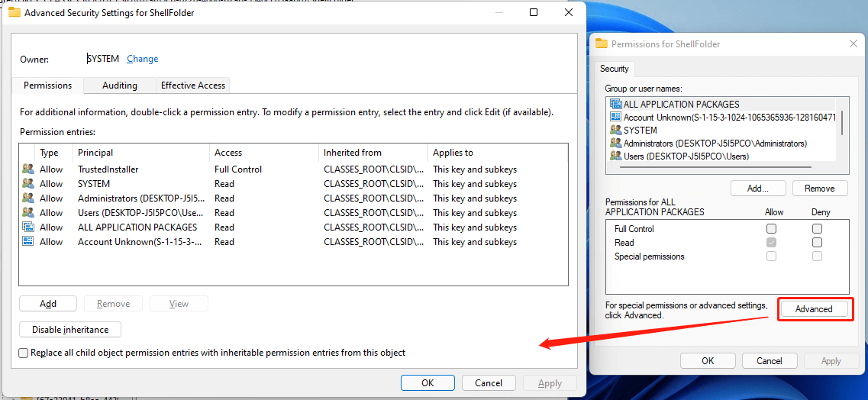Click Cancel in Permissions for ShellFolder

pyautogui.click(x=770, y=361)
